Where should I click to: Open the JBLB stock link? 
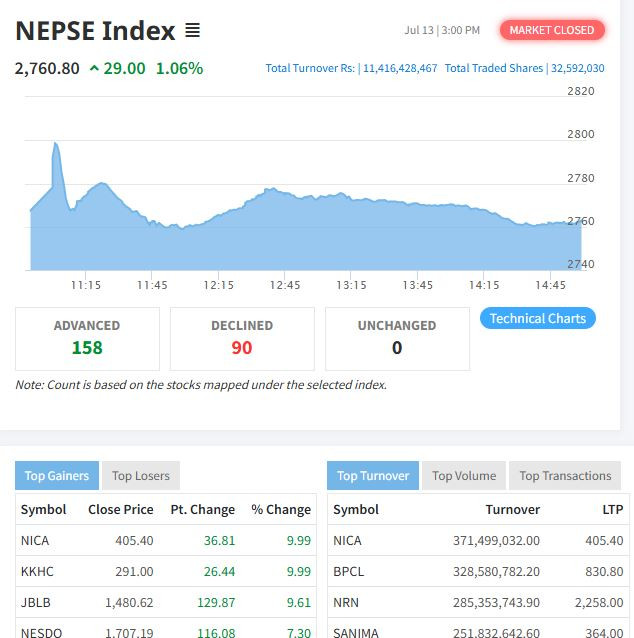click(36, 603)
